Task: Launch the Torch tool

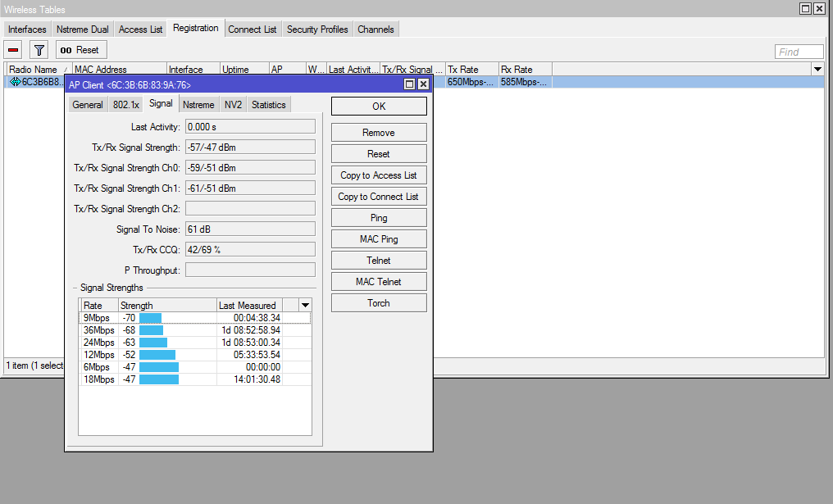Action: pyautogui.click(x=379, y=302)
